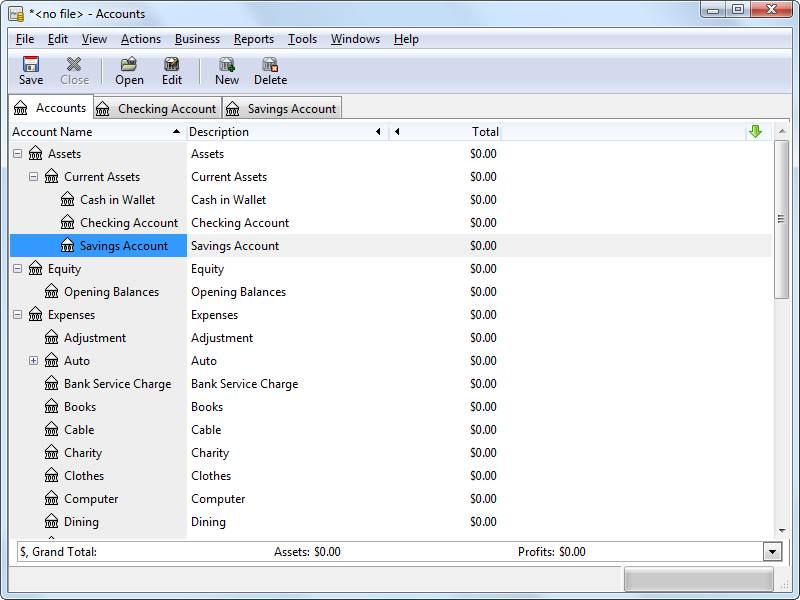Screen dimensions: 800x600
Task: Open the Grand Total summary dropdown
Action: 772,552
